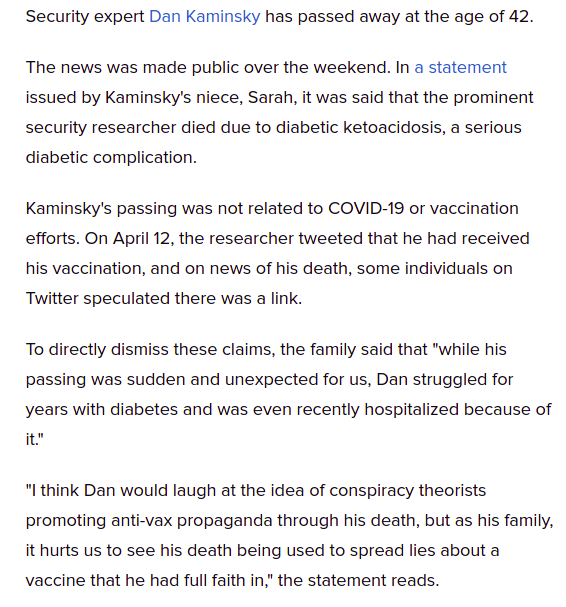Image resolution: width=566 pixels, height=607 pixels.
Task: Click the phrase "Twitter speculated there was a link."
Action: tap(164, 298)
